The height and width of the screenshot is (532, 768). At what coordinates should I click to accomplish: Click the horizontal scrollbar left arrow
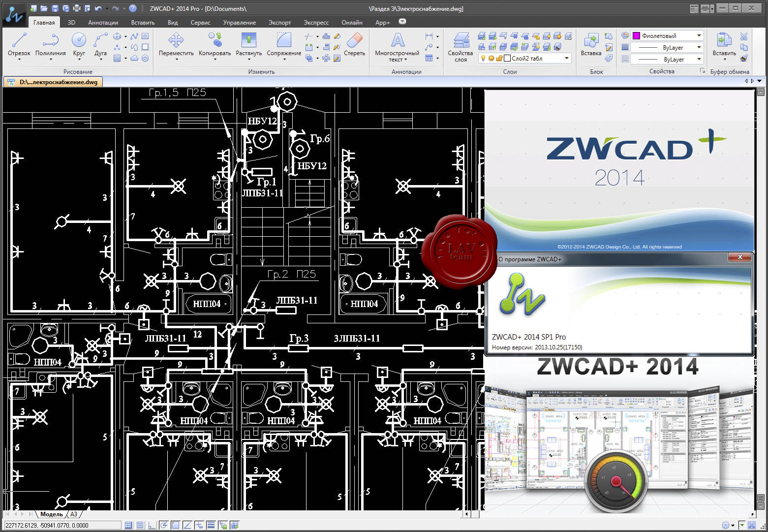[x=467, y=514]
